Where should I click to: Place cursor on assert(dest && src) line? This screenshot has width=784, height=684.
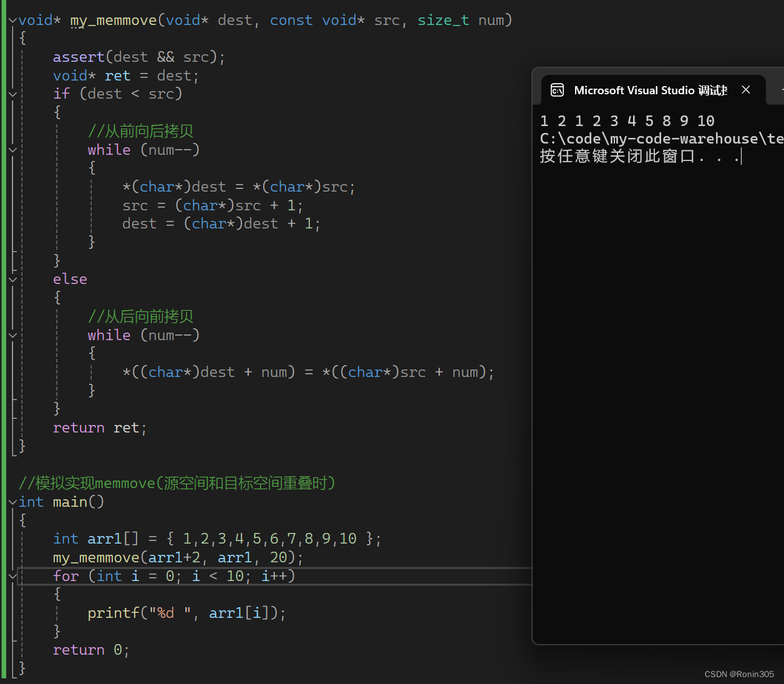tap(138, 57)
